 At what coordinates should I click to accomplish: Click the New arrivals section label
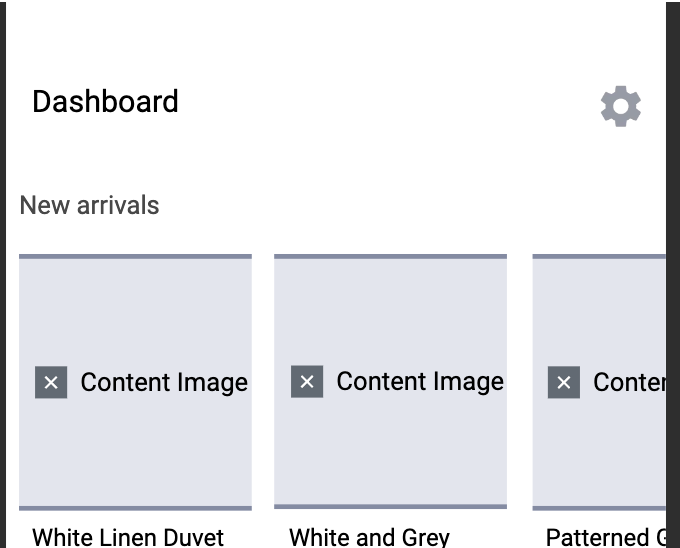pos(89,205)
